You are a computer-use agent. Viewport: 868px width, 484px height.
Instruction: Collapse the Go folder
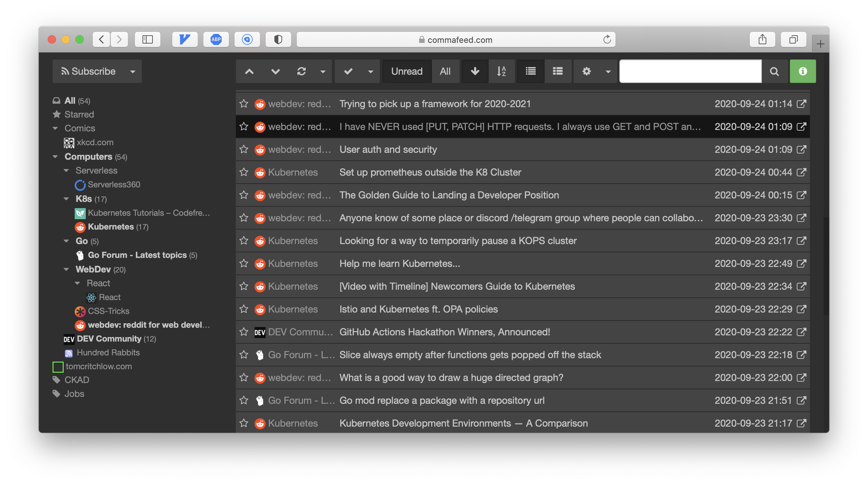coord(66,241)
